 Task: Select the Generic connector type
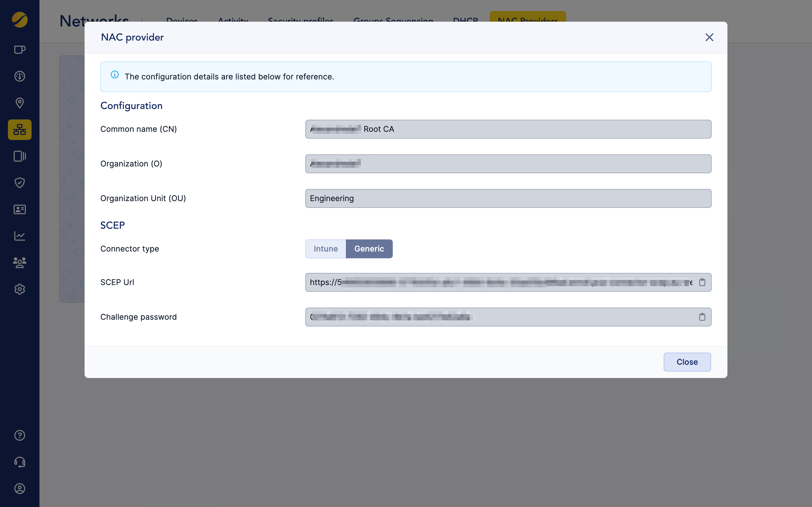369,249
